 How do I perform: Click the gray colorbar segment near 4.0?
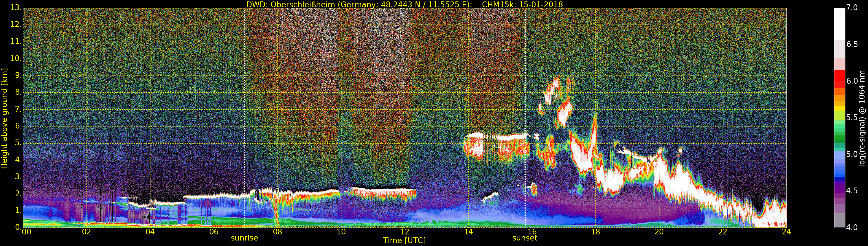(839, 221)
